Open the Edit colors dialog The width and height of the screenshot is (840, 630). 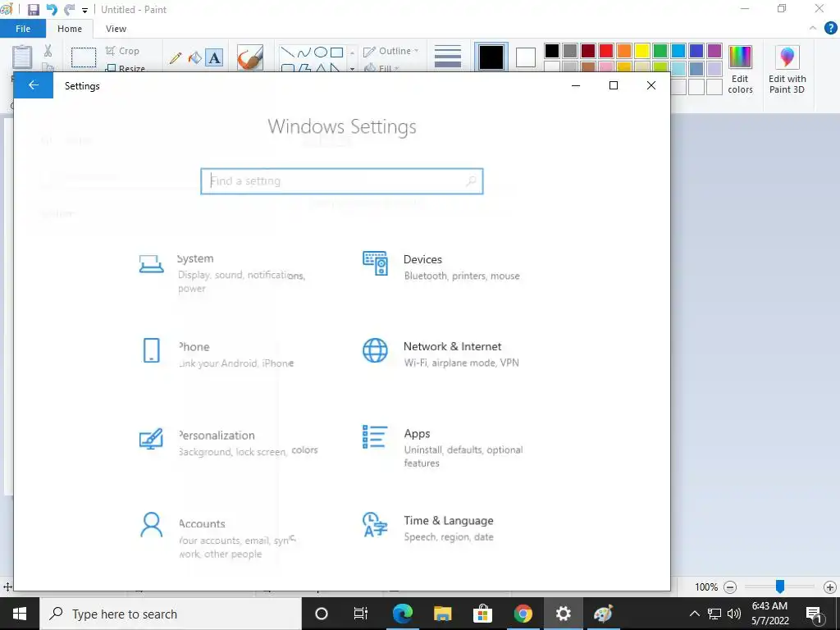(740, 70)
